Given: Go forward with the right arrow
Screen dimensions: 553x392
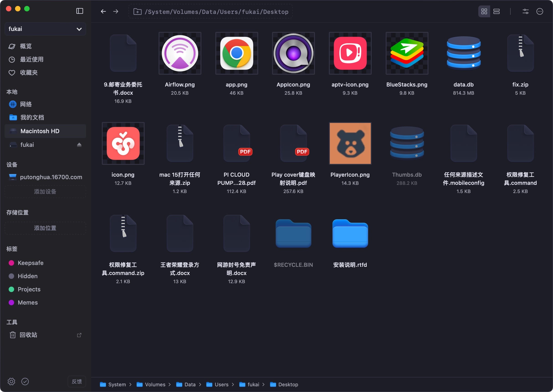Looking at the screenshot, I should (116, 11).
